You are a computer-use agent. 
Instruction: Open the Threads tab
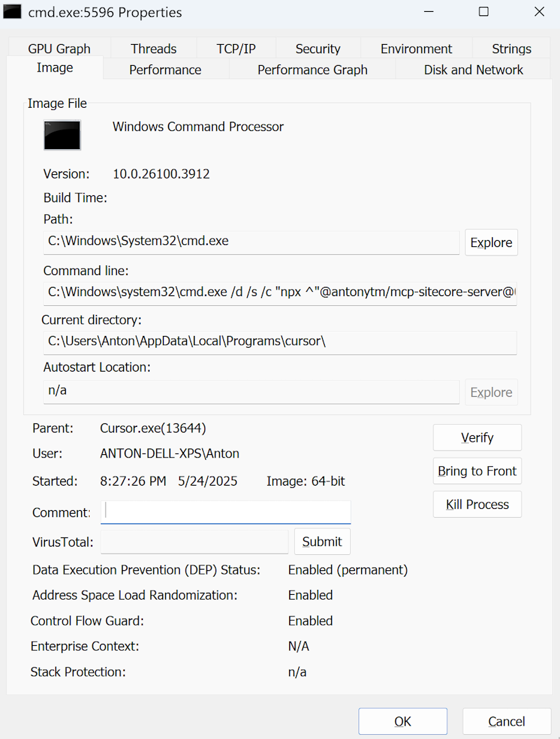[x=153, y=48]
